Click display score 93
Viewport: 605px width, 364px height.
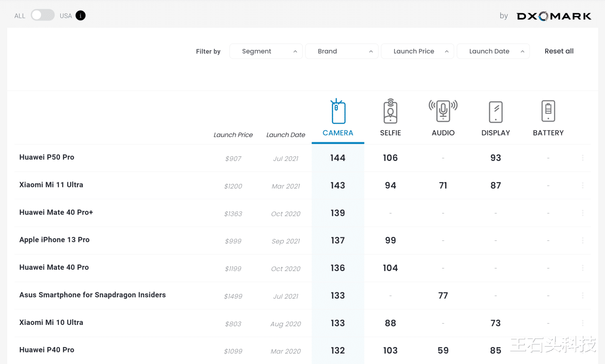496,158
